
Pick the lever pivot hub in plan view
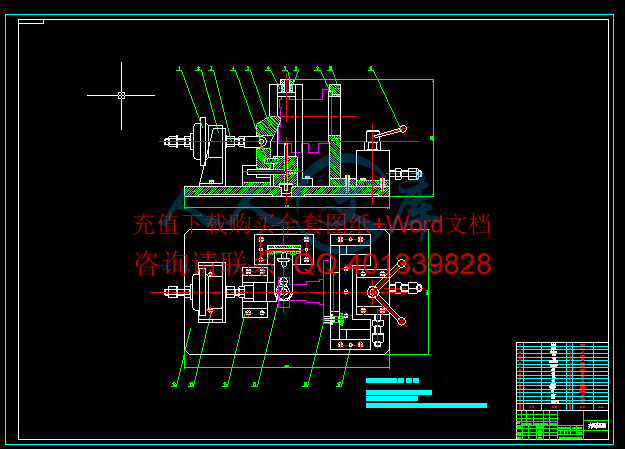[x=373, y=292]
